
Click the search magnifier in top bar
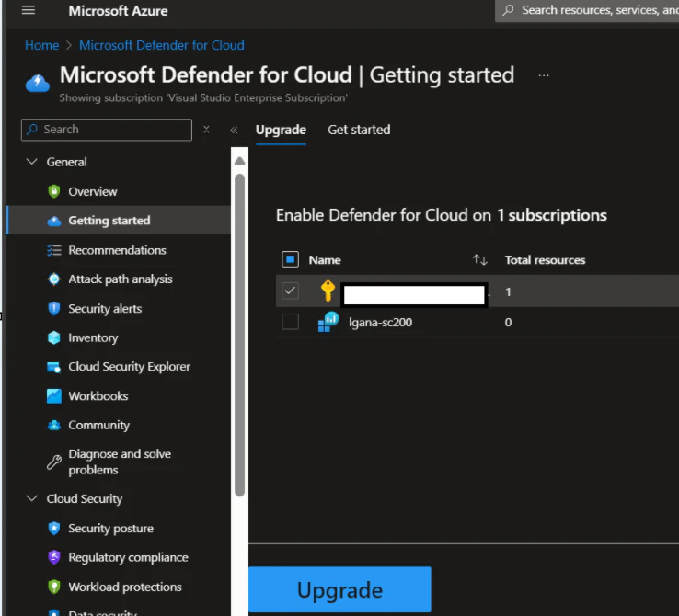pyautogui.click(x=509, y=10)
